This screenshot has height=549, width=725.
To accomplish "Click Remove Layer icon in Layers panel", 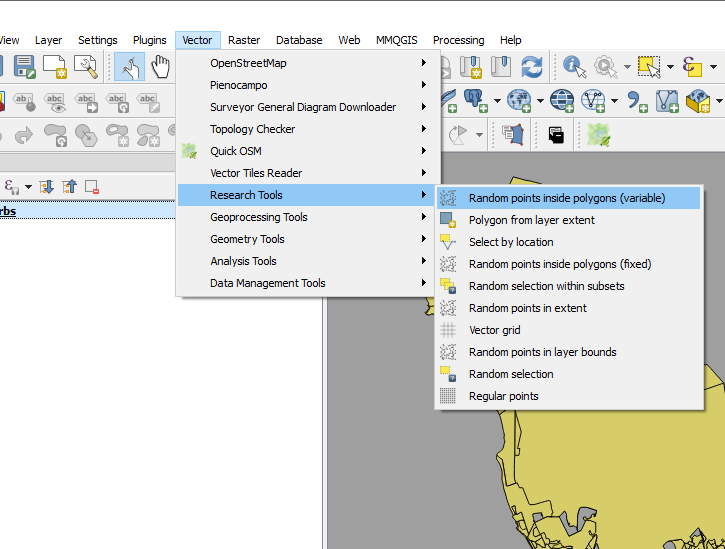I will point(92,187).
